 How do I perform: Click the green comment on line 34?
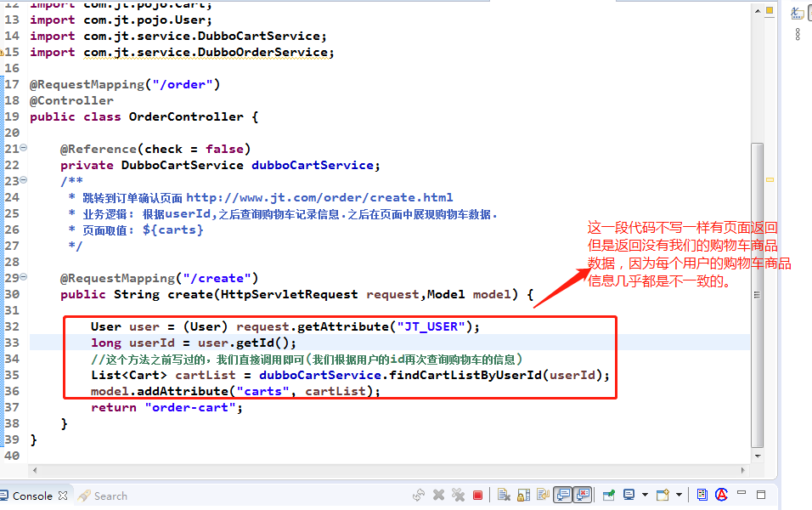pos(307,359)
